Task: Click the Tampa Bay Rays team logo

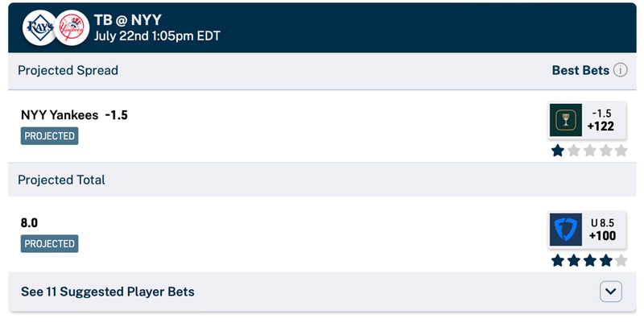Action: pos(39,28)
